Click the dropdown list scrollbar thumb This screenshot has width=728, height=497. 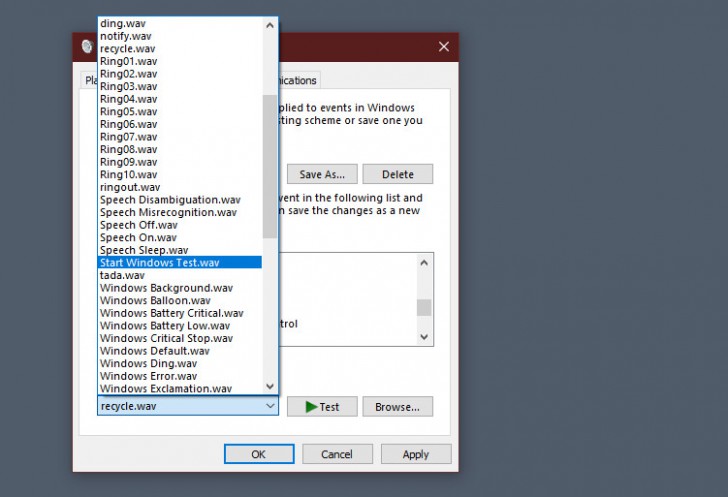270,166
